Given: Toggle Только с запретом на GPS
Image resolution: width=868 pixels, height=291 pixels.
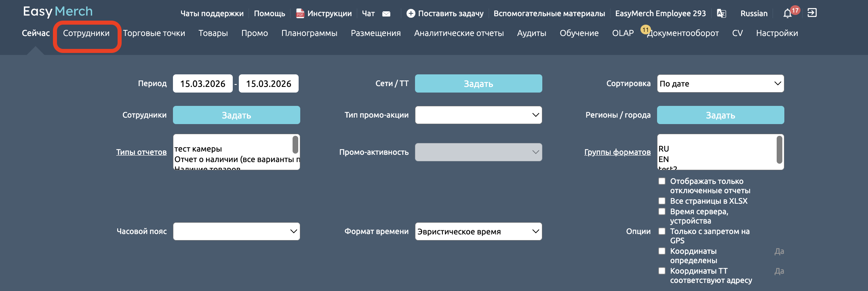Looking at the screenshot, I should coord(662,231).
